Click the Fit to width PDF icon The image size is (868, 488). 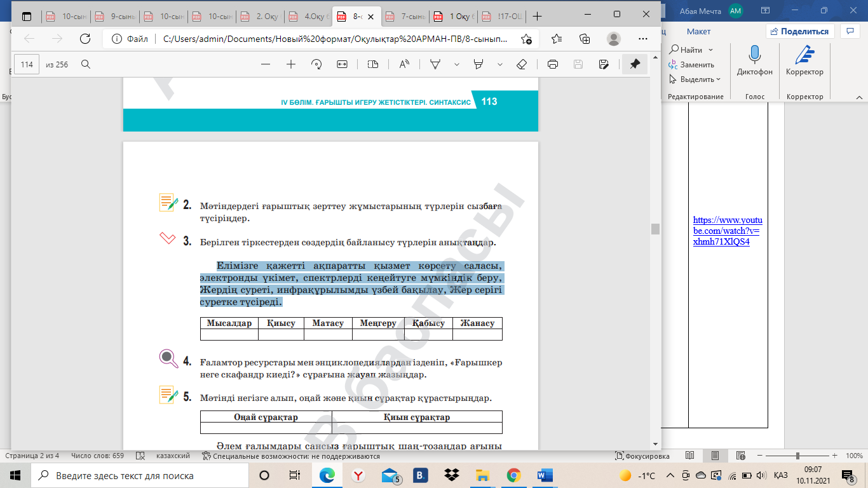[342, 64]
